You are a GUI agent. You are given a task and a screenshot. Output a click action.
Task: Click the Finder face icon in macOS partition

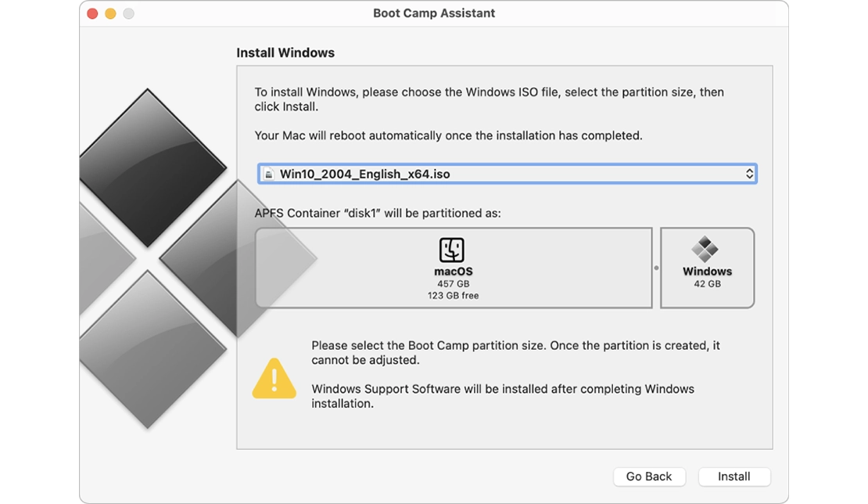452,250
